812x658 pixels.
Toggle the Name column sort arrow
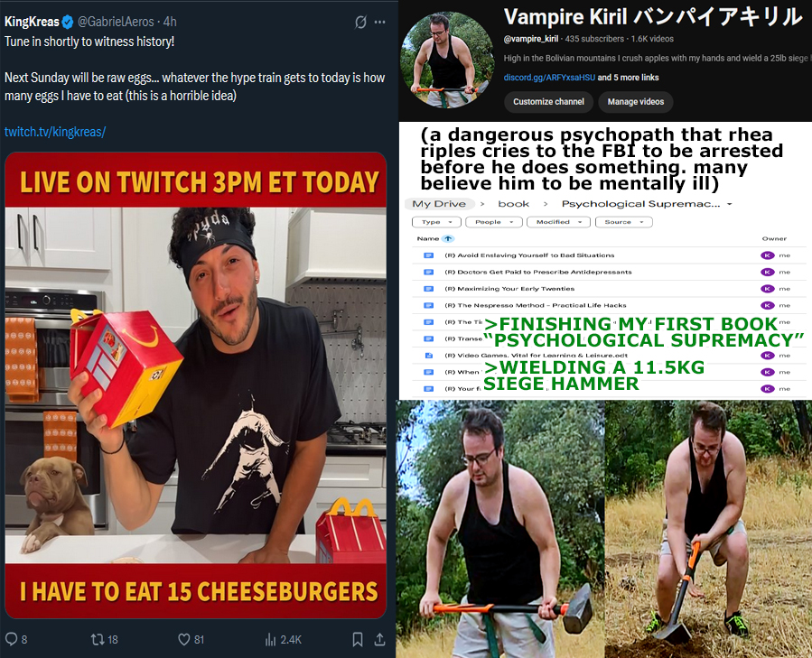point(449,238)
